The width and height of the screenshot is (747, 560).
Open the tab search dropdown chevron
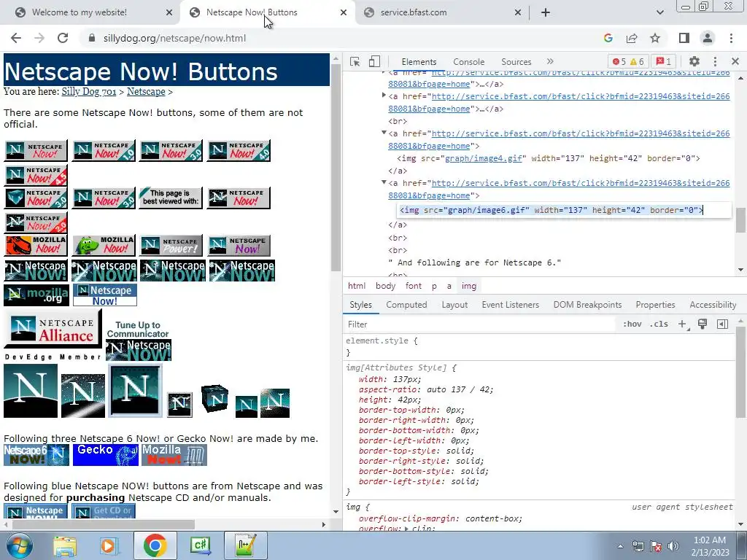click(x=659, y=12)
